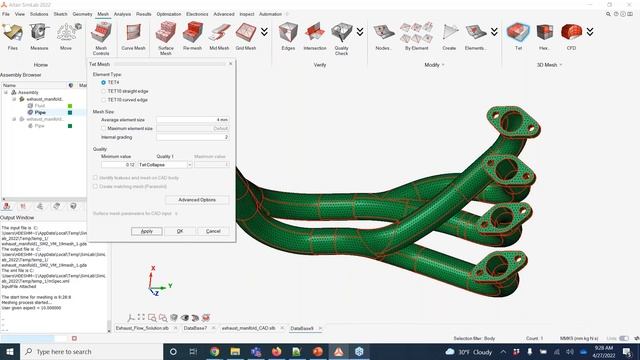The width and height of the screenshot is (640, 360).
Task: Click the Create modify tool
Action: click(x=449, y=36)
